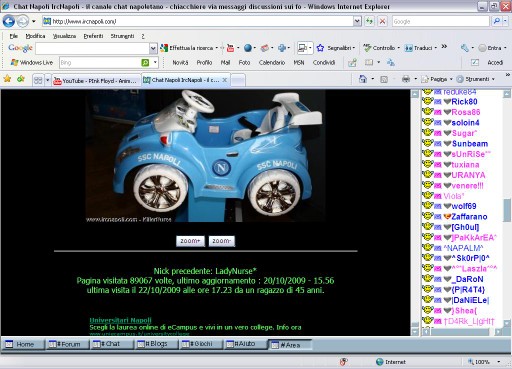Add to favorites with star-plus icon
This screenshot has height=369, width=512.
21,79
